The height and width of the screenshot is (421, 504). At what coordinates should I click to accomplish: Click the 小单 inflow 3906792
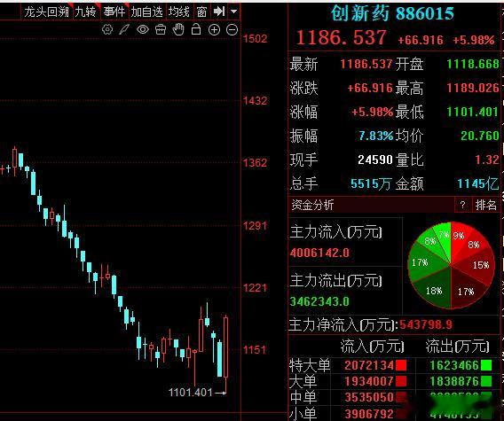coord(369,414)
